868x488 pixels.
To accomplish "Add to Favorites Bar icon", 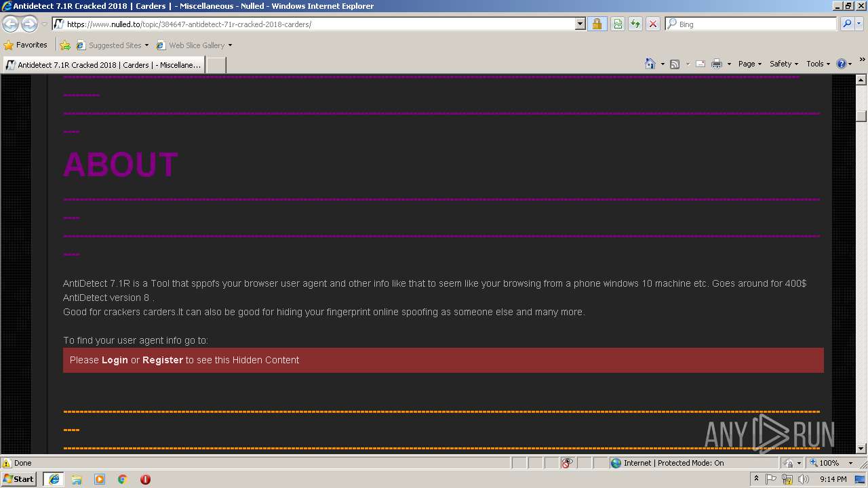I will tap(65, 45).
